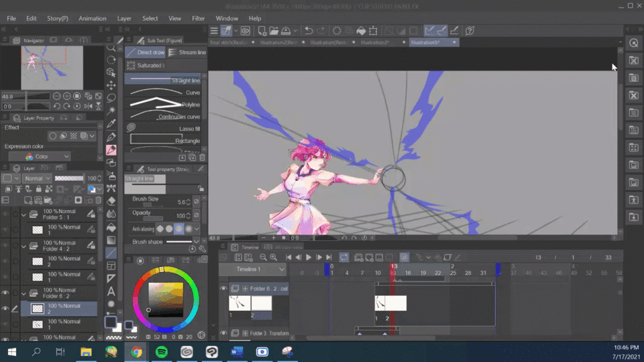Select the Fill bucket tool
This screenshot has height=362, width=644.
click(x=111, y=227)
